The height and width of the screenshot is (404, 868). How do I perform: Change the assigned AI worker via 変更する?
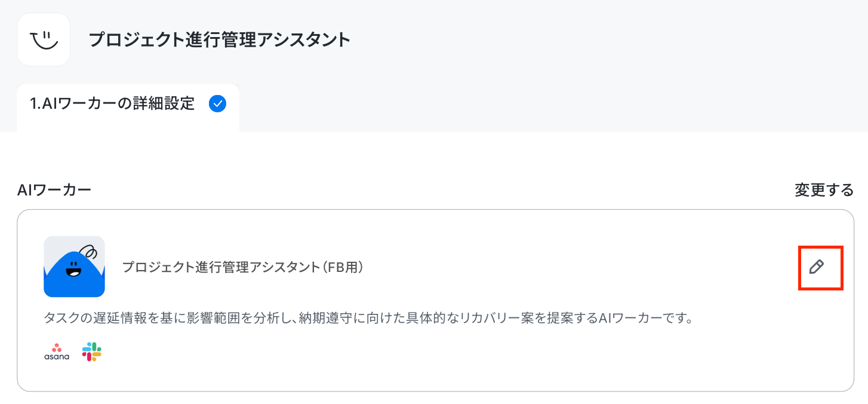point(824,191)
